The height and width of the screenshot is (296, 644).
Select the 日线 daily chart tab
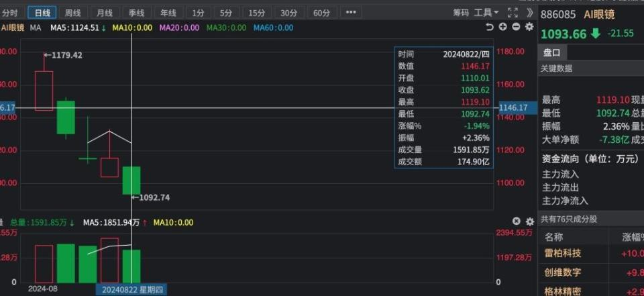coord(42,13)
